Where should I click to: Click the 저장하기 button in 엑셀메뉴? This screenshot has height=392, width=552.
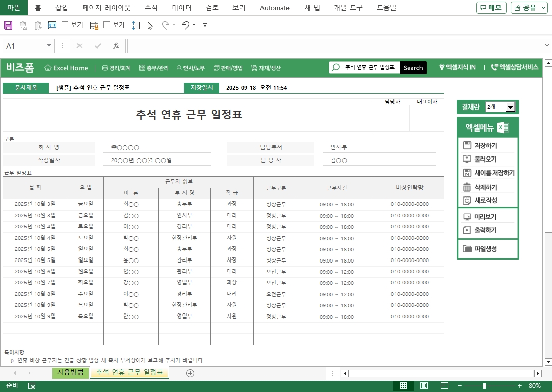click(x=486, y=146)
